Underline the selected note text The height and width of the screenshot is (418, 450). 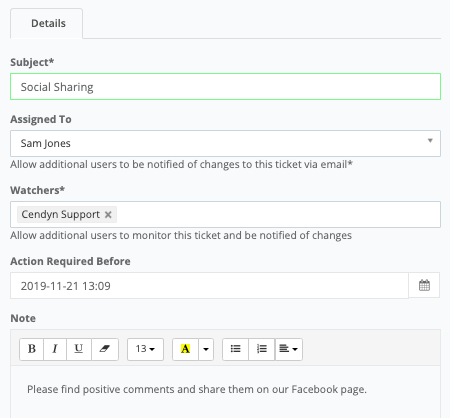point(79,349)
